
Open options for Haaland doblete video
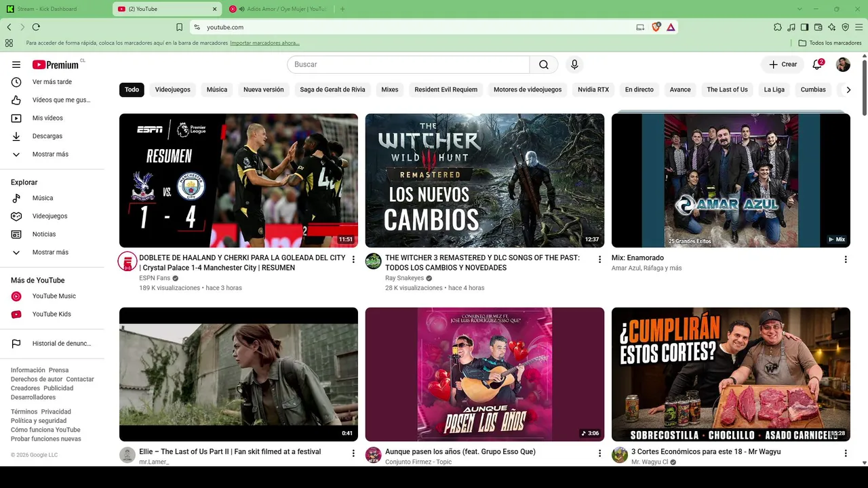(x=353, y=260)
